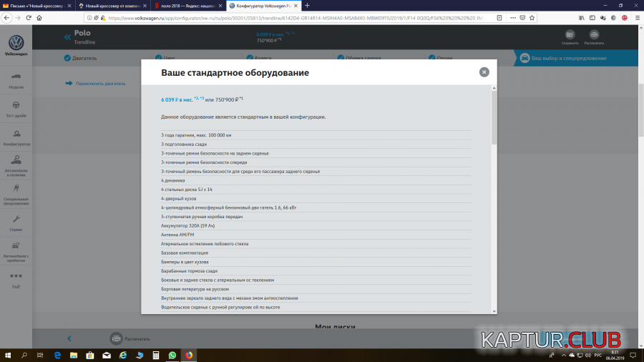644x362 pixels.
Task: Open Firefox hamburger menu
Action: point(635,18)
